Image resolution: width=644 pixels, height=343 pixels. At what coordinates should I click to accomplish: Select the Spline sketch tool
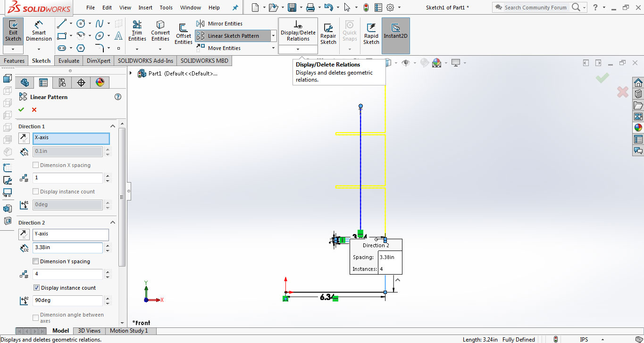[100, 24]
